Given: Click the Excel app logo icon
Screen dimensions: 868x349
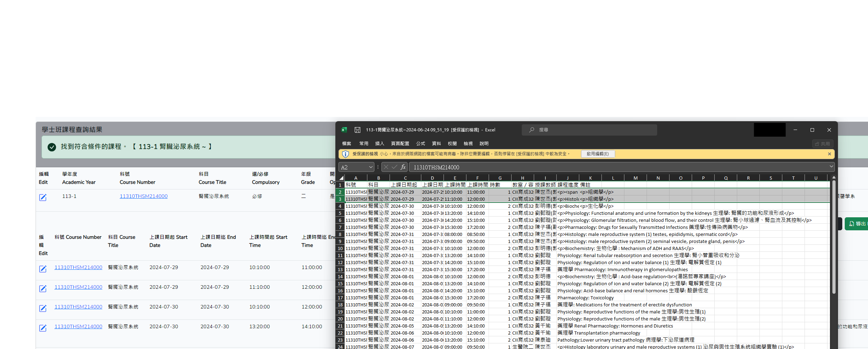Looking at the screenshot, I should coord(344,130).
